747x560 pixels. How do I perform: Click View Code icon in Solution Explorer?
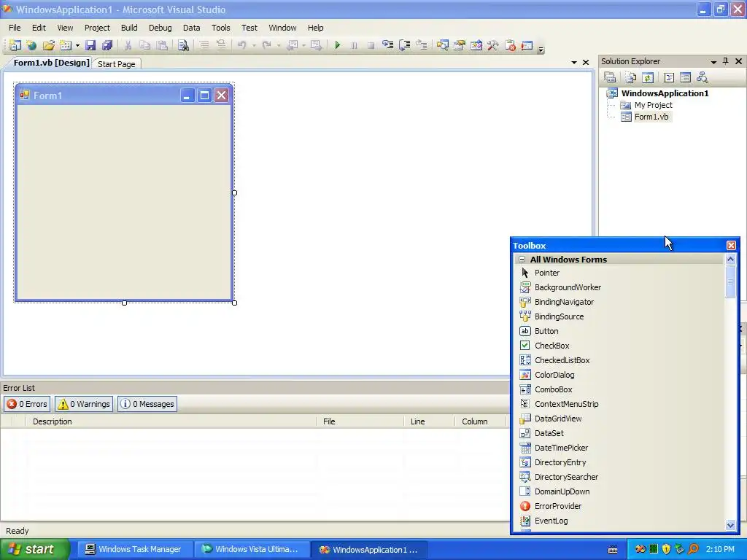pyautogui.click(x=669, y=77)
